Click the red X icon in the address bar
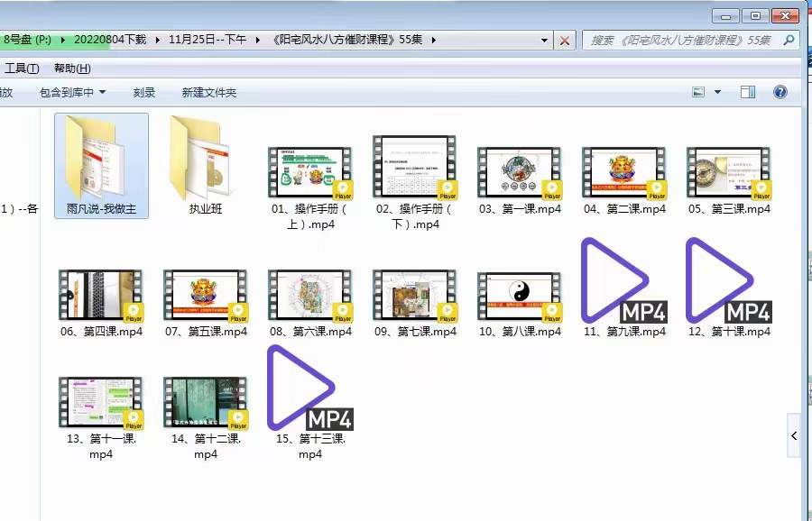The width and height of the screenshot is (812, 521). coord(566,41)
